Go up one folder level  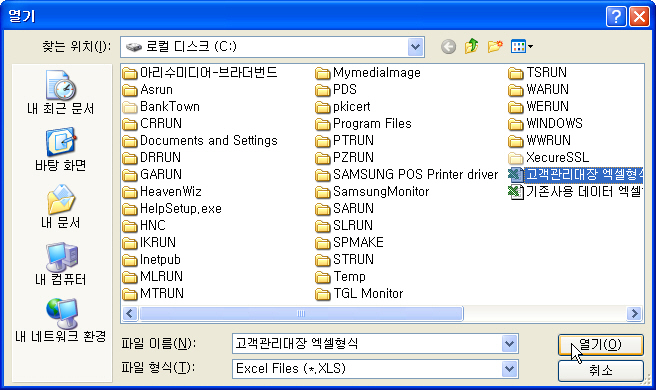point(472,46)
